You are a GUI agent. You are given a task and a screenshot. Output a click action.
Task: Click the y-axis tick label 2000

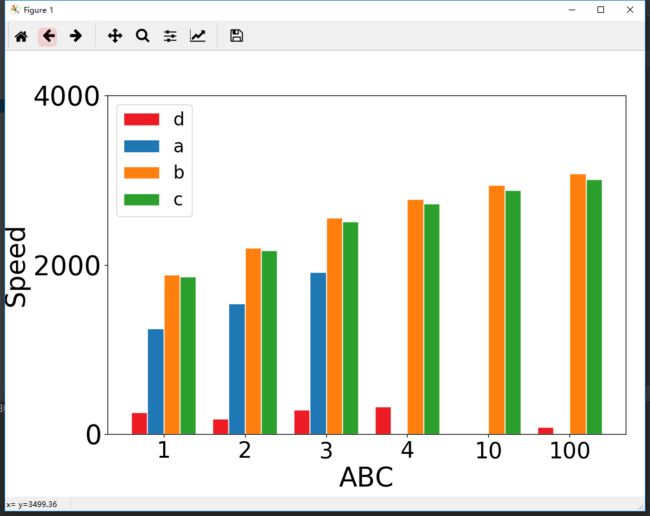coord(67,266)
